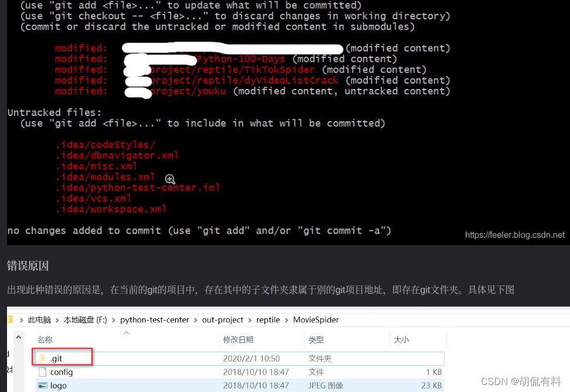Image resolution: width=570 pixels, height=392 pixels.
Task: Open the .git folder
Action: (57, 357)
